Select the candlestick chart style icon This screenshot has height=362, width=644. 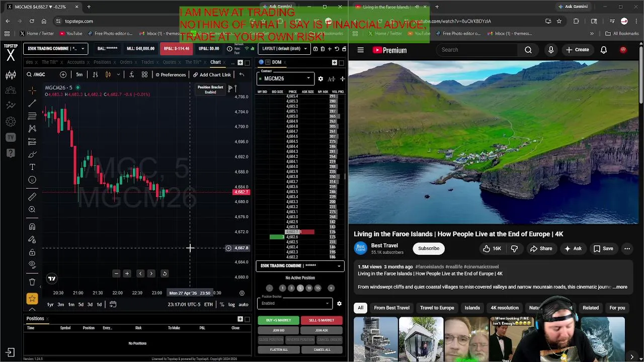(x=108, y=74)
